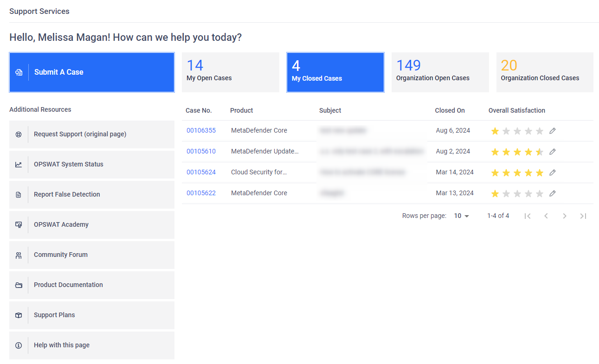The height and width of the screenshot is (364, 599).
Task: Rate case 00105622 third star
Action: (x=517, y=194)
